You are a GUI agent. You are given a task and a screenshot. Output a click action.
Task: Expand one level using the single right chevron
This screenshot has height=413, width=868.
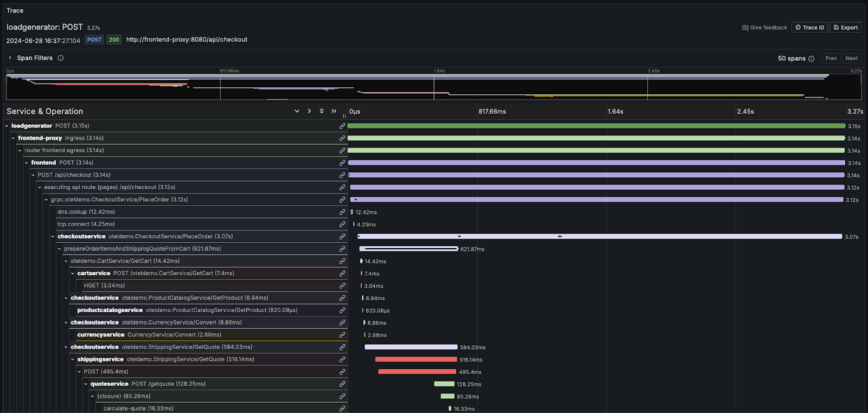coord(309,111)
